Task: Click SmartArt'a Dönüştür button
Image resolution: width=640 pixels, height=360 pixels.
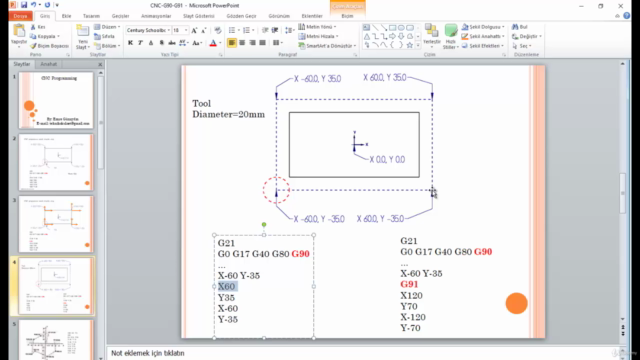Action: pyautogui.click(x=327, y=46)
